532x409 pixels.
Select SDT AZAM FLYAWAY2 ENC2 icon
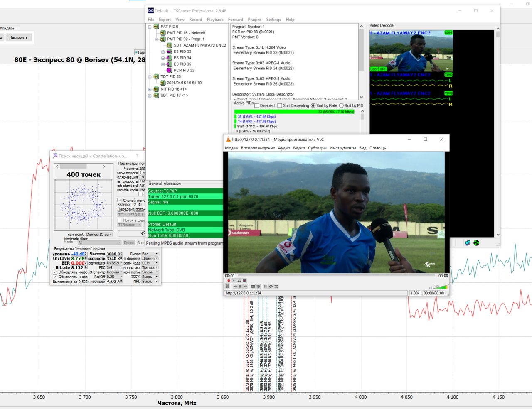pyautogui.click(x=169, y=45)
